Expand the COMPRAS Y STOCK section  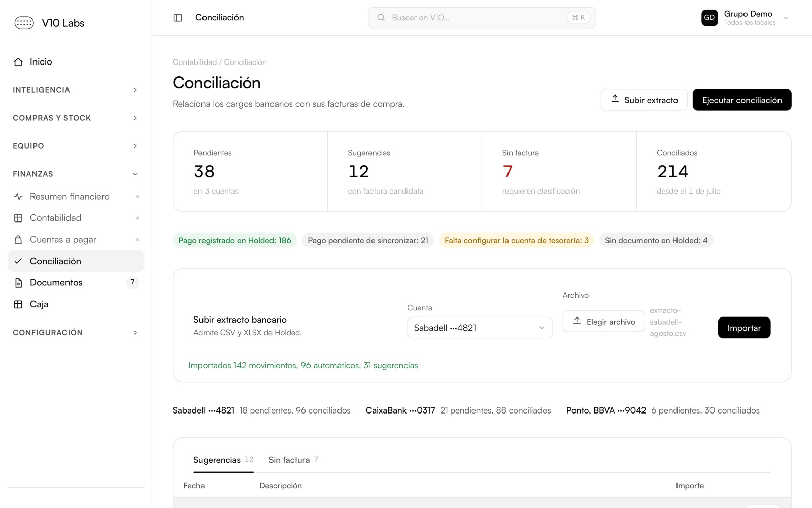tap(76, 118)
